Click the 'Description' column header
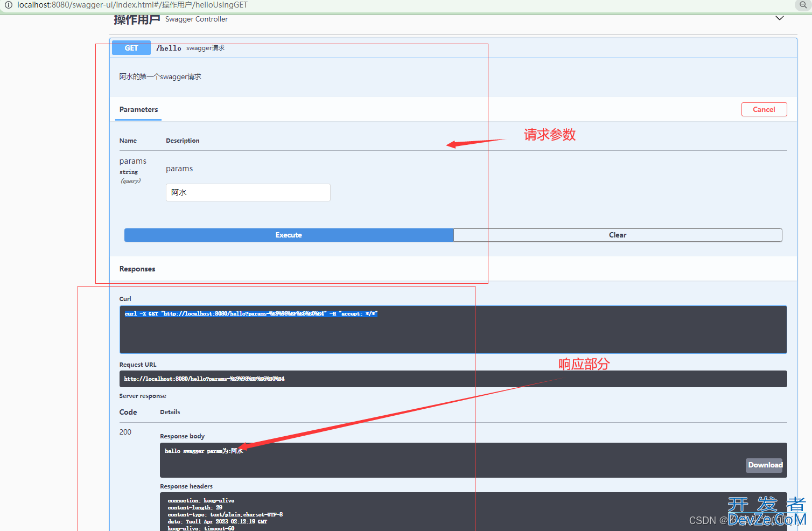This screenshot has height=531, width=812. 183,141
